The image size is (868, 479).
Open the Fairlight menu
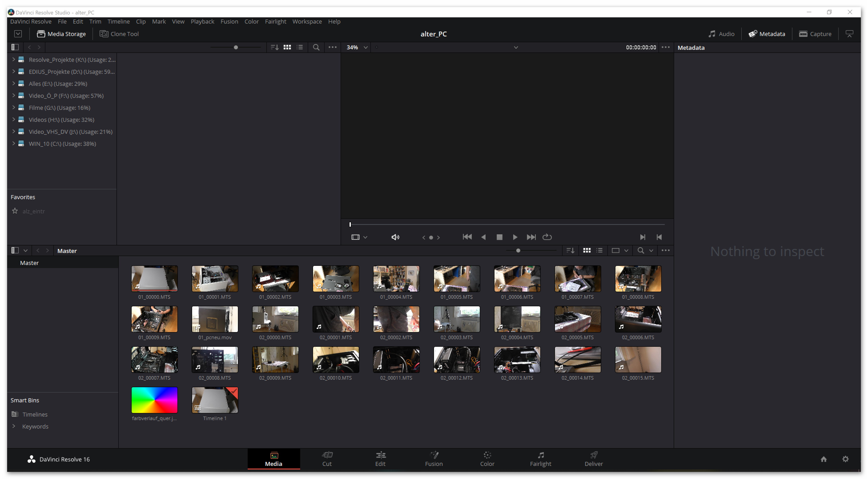point(275,21)
